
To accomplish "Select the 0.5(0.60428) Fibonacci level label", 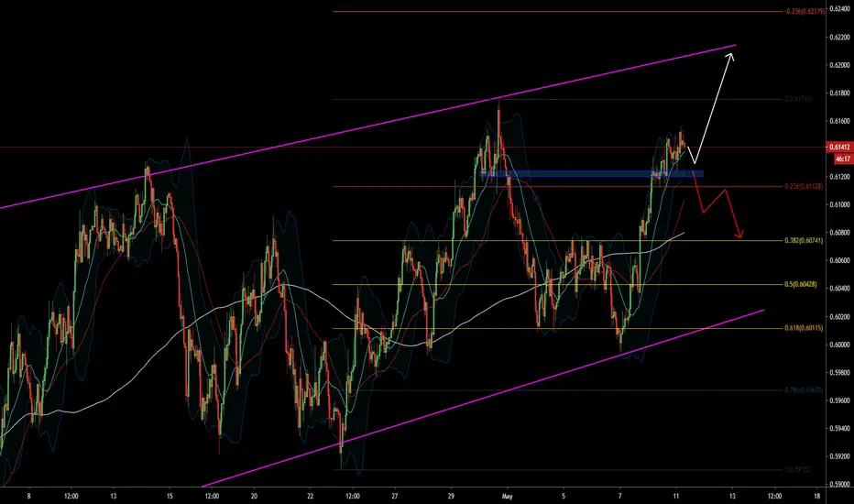I will pos(800,284).
